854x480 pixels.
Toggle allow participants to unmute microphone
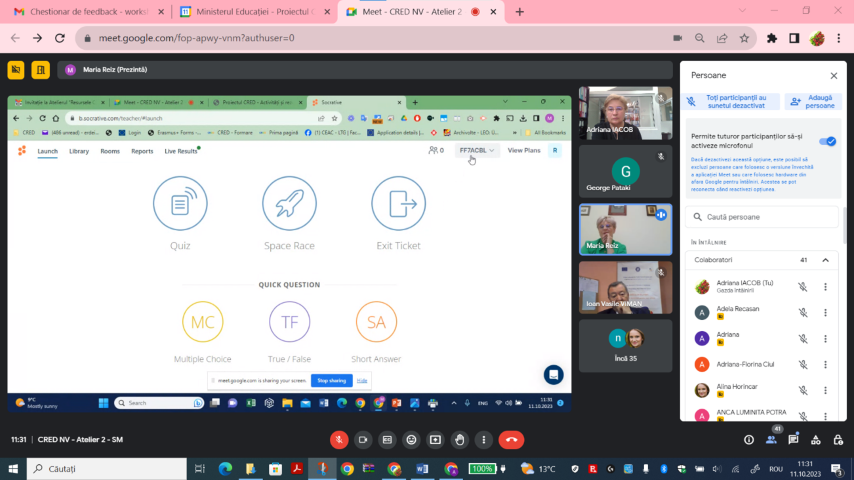(x=827, y=141)
